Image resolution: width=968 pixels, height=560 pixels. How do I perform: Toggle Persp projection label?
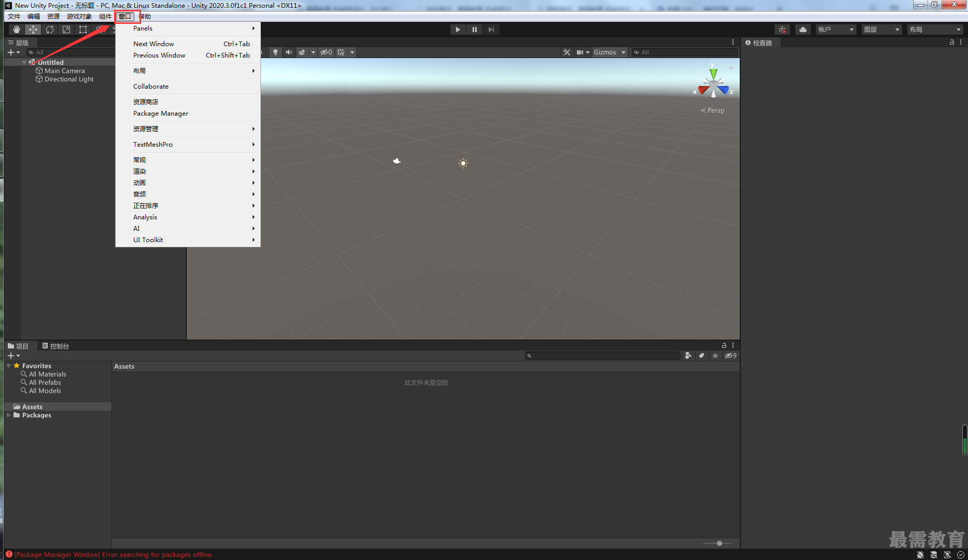(x=713, y=110)
